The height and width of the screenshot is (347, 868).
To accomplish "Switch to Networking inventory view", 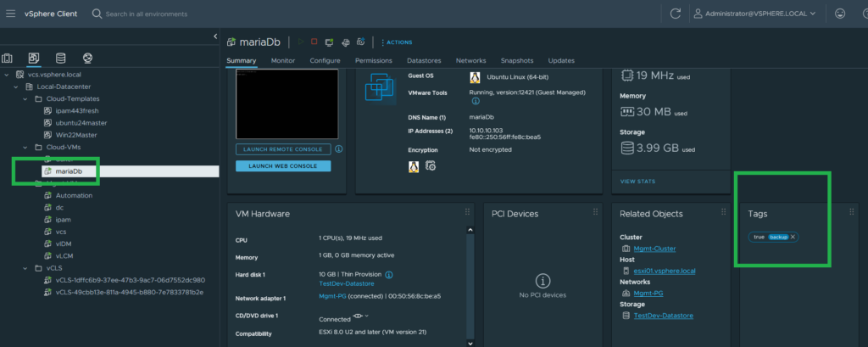I will pyautogui.click(x=87, y=59).
